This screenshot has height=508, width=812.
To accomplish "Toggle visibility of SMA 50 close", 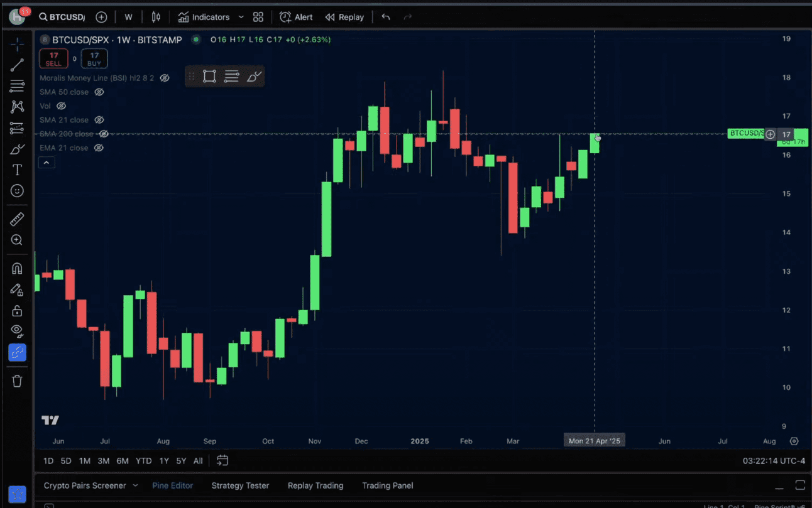I will pyautogui.click(x=99, y=92).
